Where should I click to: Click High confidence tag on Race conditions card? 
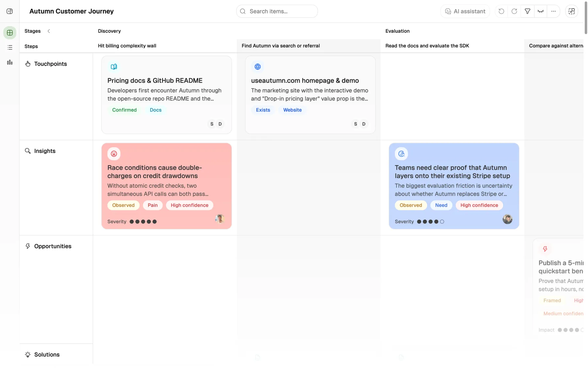189,205
